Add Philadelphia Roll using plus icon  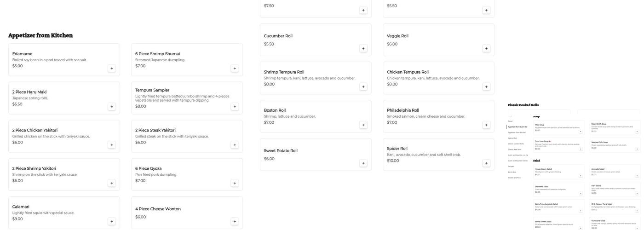486,125
